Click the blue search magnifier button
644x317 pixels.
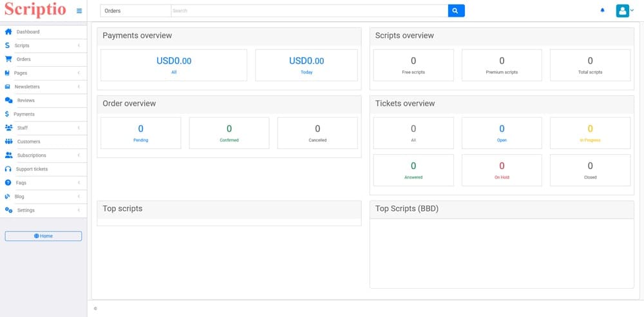point(456,11)
